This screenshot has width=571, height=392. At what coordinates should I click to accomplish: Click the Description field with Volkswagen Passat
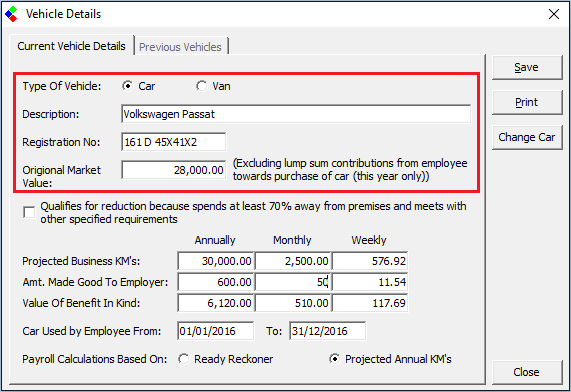click(296, 114)
